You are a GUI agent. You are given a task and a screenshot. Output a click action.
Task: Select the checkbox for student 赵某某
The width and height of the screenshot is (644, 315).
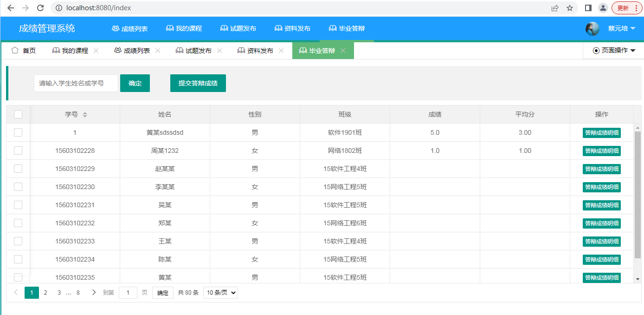(18, 169)
